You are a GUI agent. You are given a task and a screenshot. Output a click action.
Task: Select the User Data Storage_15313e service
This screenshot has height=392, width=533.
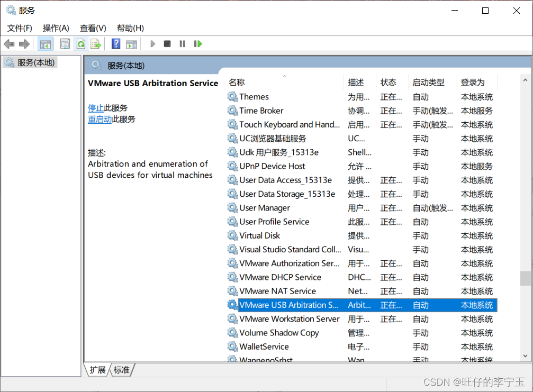[x=362, y=194]
